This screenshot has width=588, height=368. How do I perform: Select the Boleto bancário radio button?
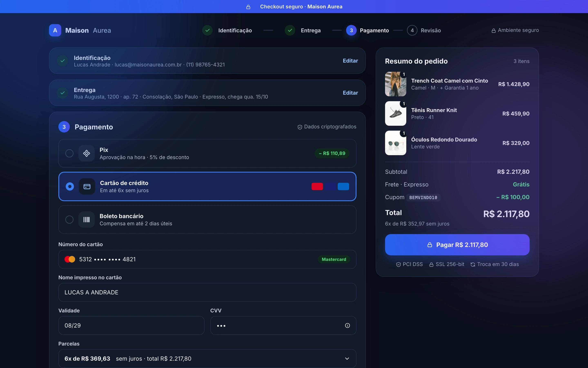pyautogui.click(x=69, y=220)
